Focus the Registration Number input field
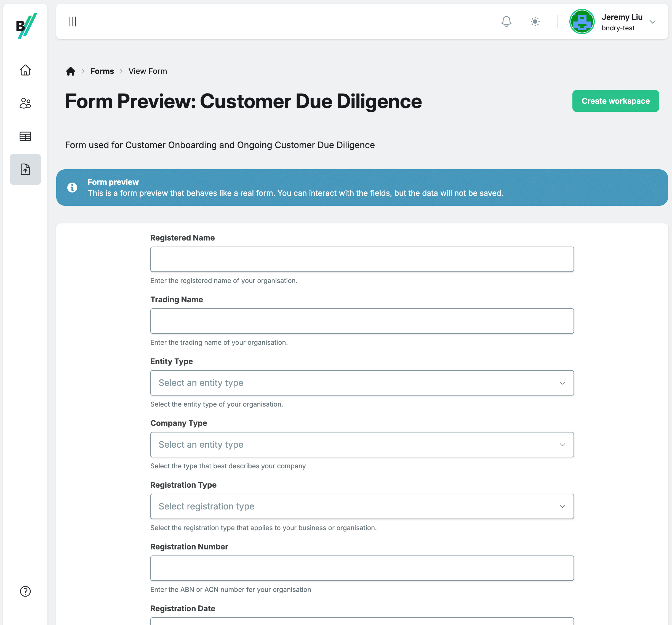 pyautogui.click(x=362, y=568)
